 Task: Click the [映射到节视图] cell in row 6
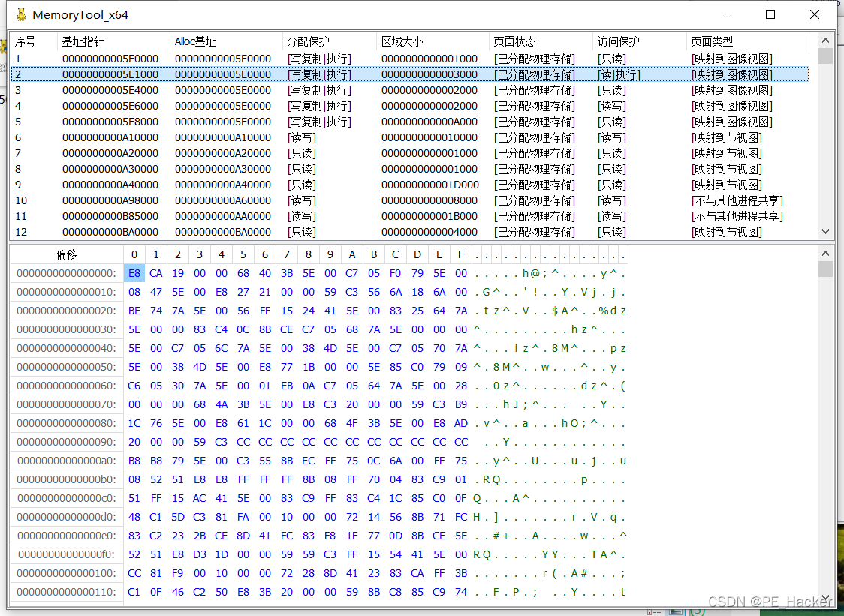click(727, 137)
